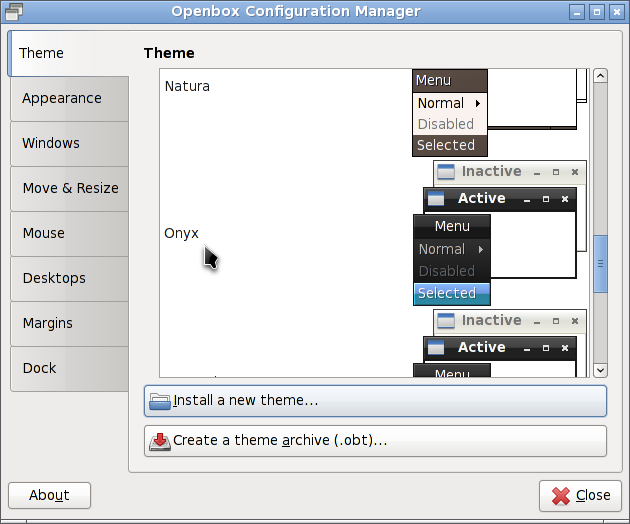This screenshot has width=630, height=524.
Task: Select the Onyx theme row
Action: (x=374, y=233)
